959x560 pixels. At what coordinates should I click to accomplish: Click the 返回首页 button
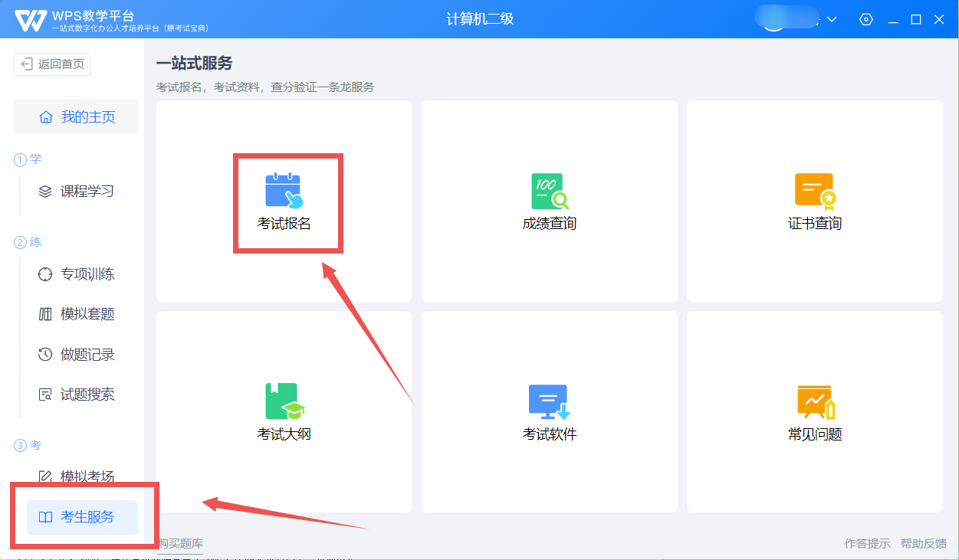[x=52, y=64]
